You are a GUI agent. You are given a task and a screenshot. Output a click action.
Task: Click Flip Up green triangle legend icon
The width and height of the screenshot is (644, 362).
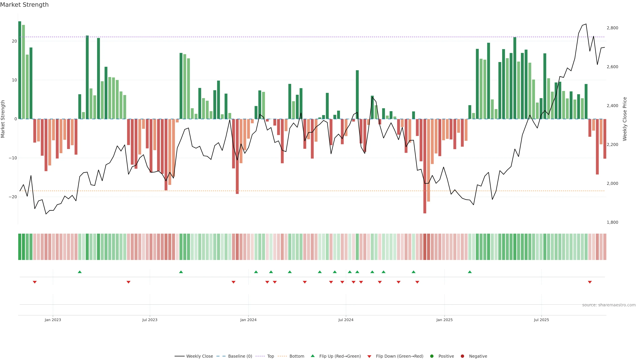[x=312, y=356]
